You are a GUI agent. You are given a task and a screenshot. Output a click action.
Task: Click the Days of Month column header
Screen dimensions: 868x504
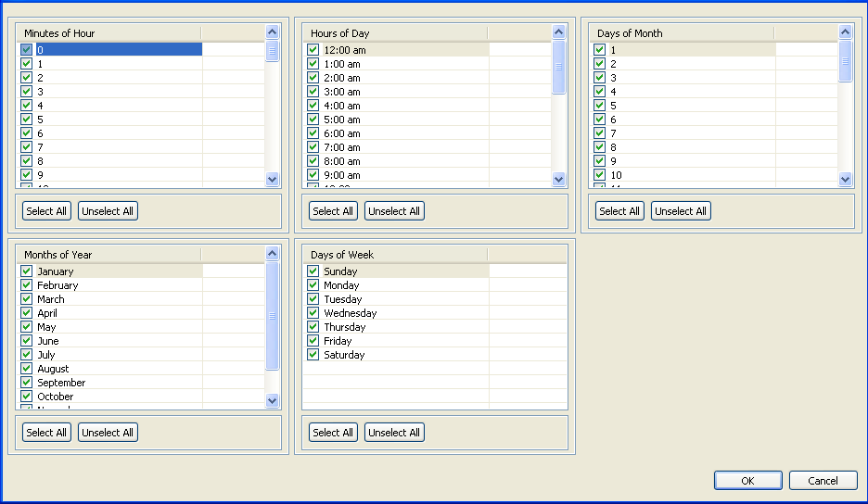682,33
